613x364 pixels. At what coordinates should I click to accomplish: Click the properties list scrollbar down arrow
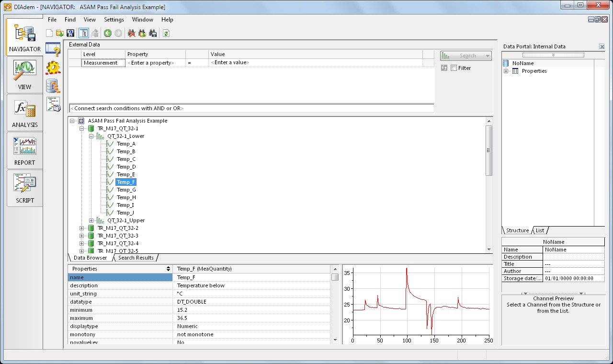pyautogui.click(x=335, y=340)
